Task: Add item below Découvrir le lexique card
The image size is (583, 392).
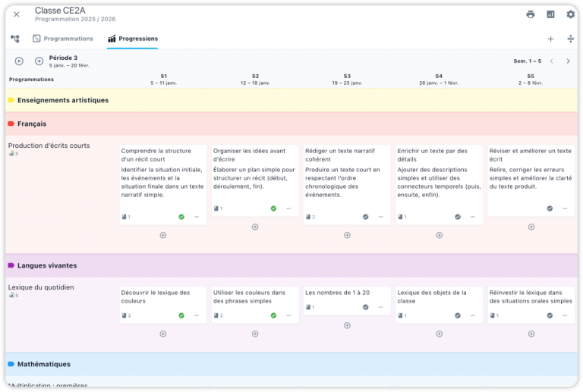Action: (163, 334)
